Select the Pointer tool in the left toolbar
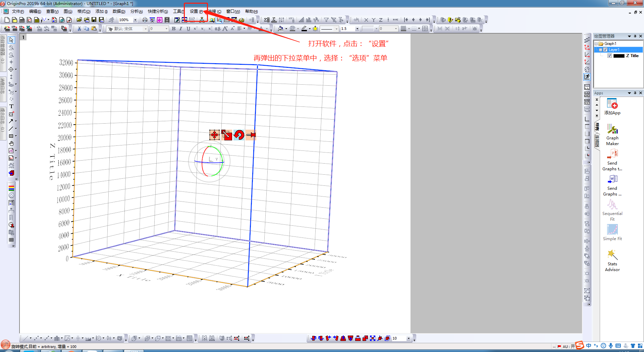Image resolution: width=644 pixels, height=352 pixels. coord(11,40)
